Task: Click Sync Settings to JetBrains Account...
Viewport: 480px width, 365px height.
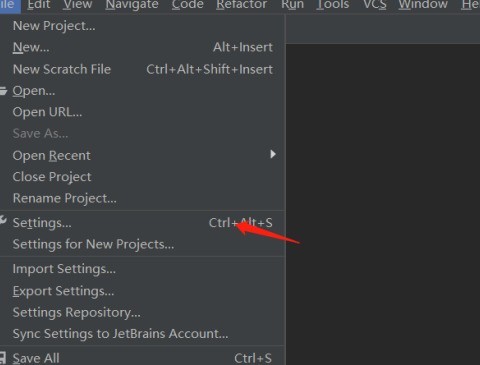Action: point(143,334)
